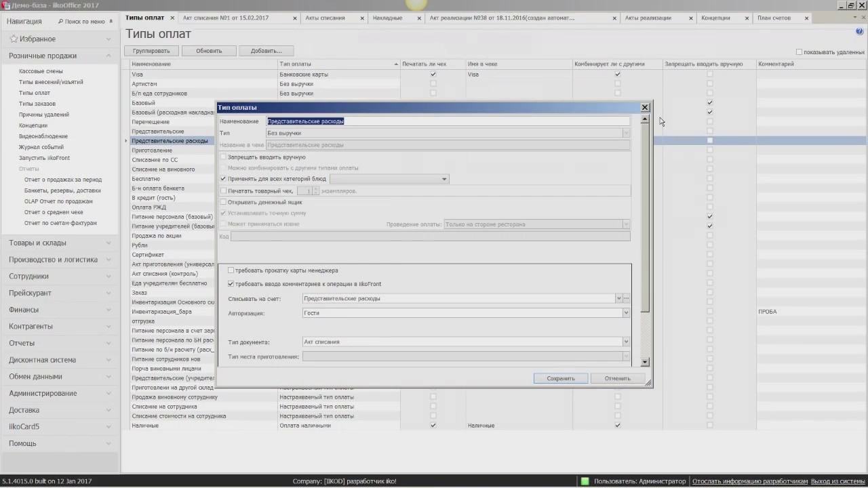Screen dimensions: 868x488
Task: Click the Наименование input field in dialog
Action: coord(448,121)
